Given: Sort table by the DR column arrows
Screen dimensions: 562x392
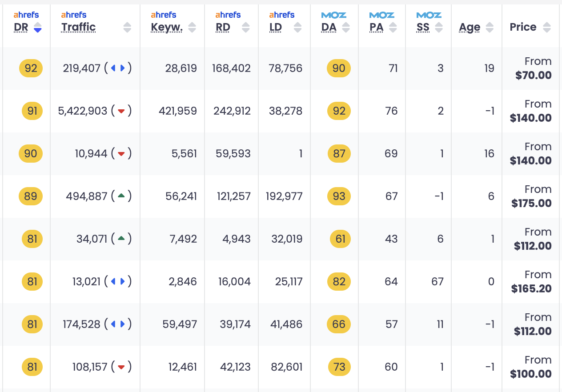Looking at the screenshot, I should click(38, 28).
